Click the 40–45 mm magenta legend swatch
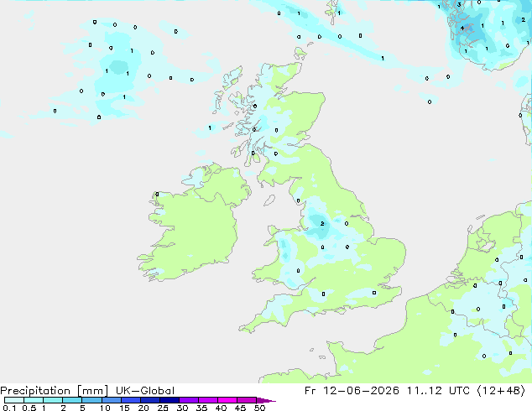Screen dimensions: 532x411 (x=227, y=400)
